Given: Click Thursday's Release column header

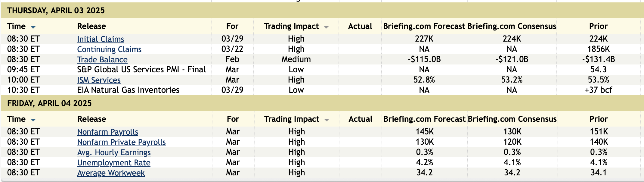Looking at the screenshot, I should (91, 26).
